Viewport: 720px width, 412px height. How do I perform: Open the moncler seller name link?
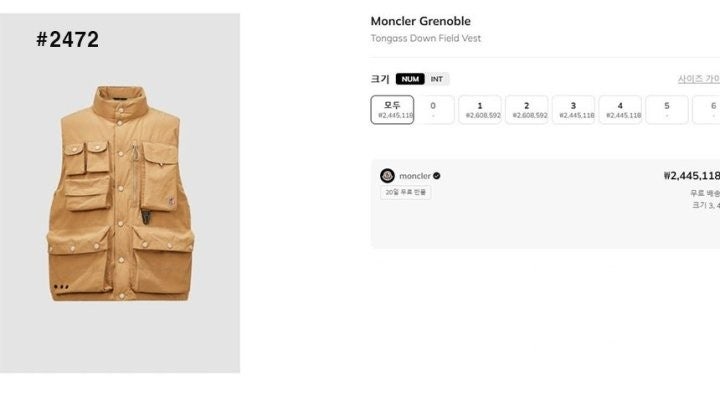(x=415, y=176)
